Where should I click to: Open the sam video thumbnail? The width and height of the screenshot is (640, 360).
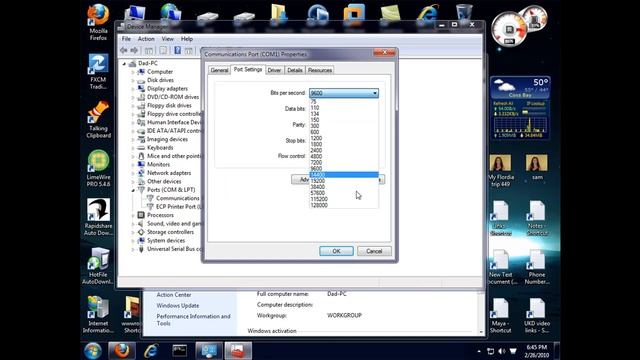tap(537, 167)
